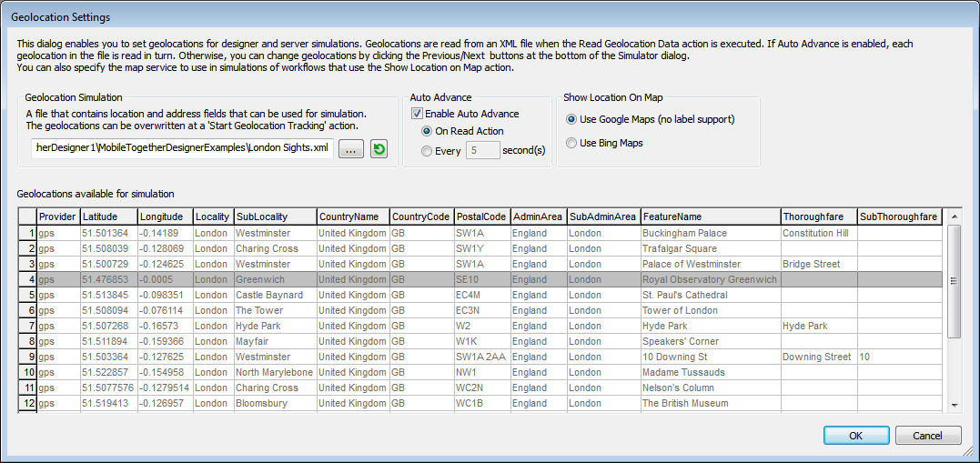Select the On Read Action radio button

click(427, 131)
